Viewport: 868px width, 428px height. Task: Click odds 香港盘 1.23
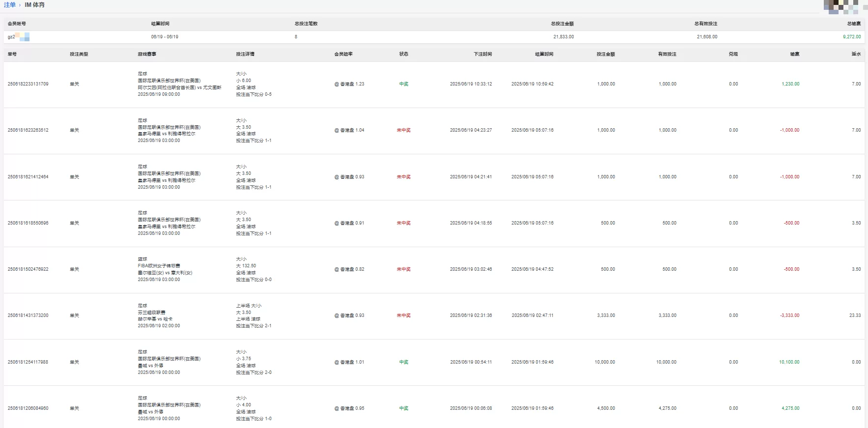349,84
